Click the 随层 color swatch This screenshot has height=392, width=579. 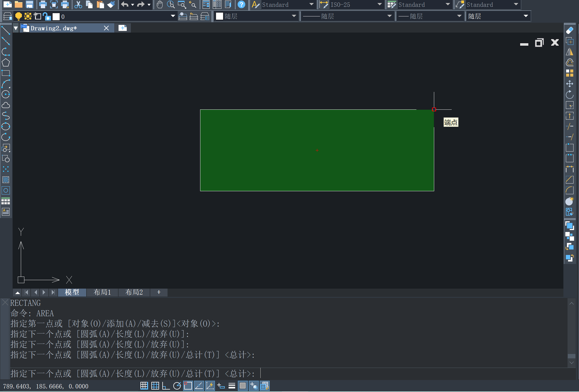tap(218, 17)
